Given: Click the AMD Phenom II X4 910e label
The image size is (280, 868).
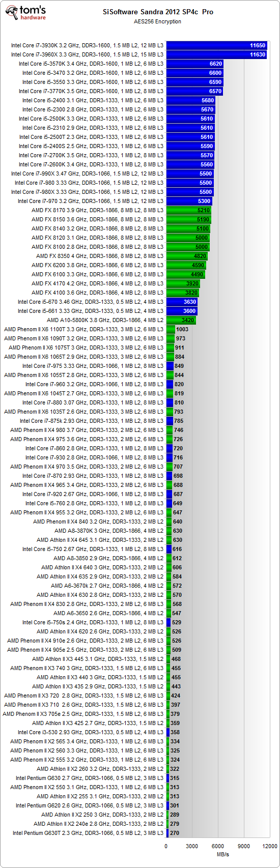Looking at the screenshot, I should pyautogui.click(x=86, y=641).
